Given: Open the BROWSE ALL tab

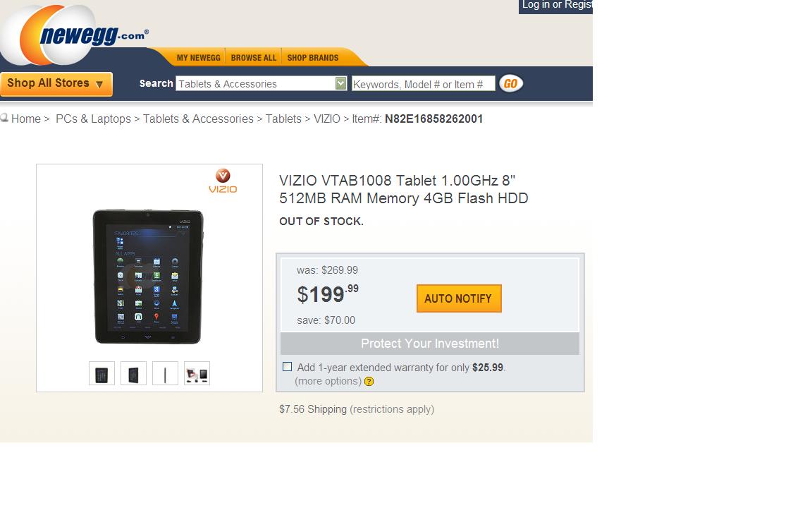Looking at the screenshot, I should [x=254, y=58].
